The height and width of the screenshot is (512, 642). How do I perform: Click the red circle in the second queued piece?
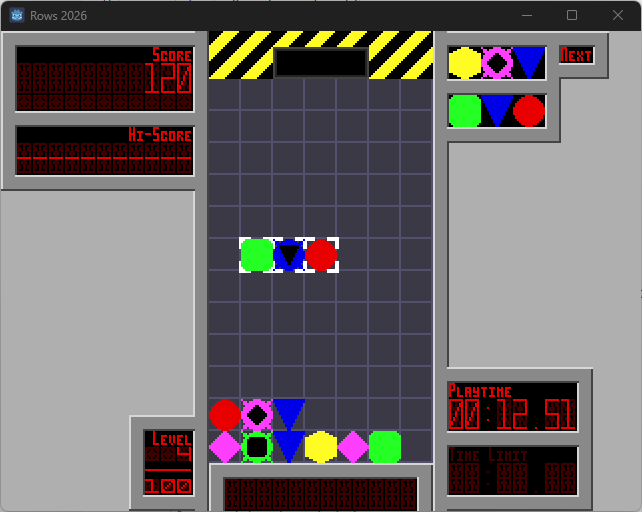click(529, 111)
